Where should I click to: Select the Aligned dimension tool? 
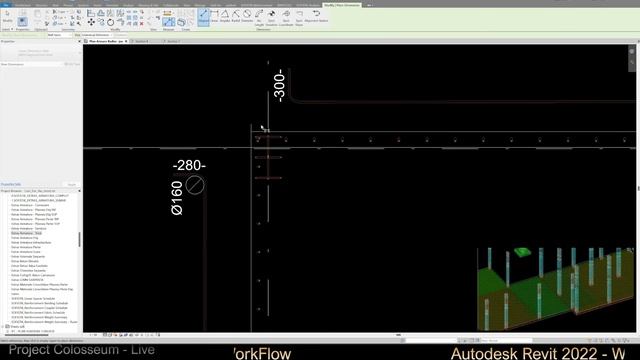[203, 17]
